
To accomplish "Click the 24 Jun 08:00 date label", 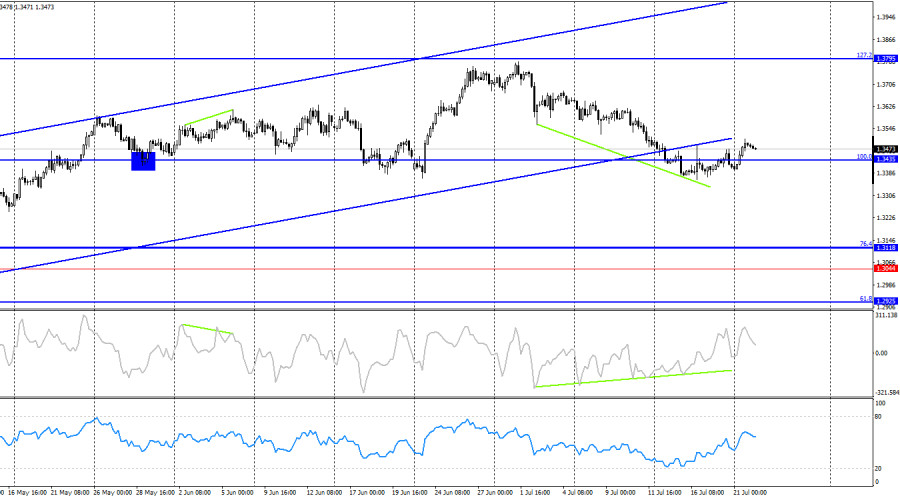I will tap(453, 493).
